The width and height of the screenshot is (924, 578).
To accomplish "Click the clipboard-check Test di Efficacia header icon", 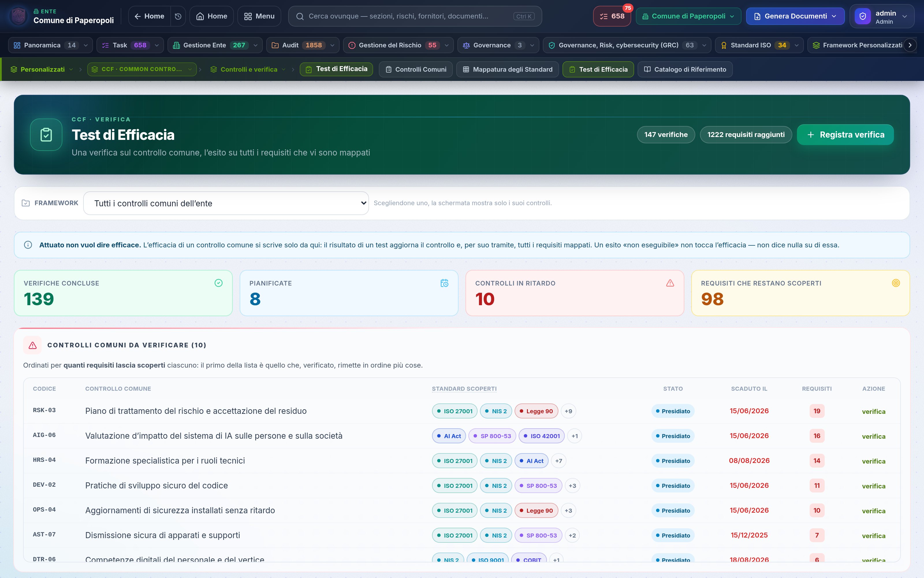I will [46, 135].
